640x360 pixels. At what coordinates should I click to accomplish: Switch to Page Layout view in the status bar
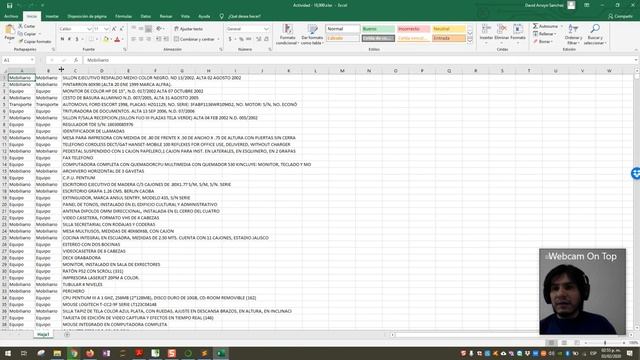click(564, 343)
